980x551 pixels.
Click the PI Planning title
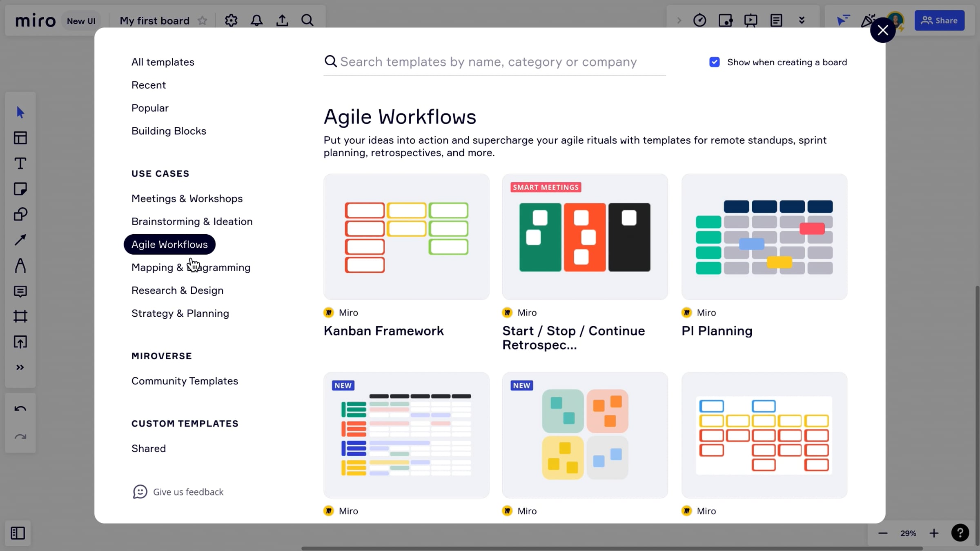click(x=717, y=331)
